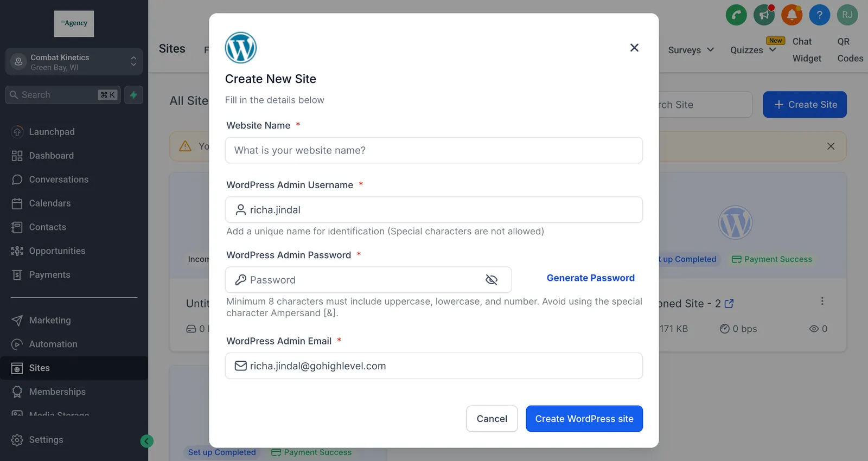Open Opportunities in the sidebar
Viewport: 868px width, 461px height.
tap(57, 251)
